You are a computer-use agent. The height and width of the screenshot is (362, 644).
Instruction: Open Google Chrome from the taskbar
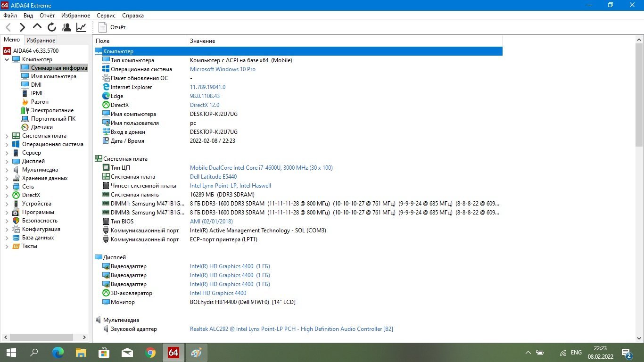coord(150,353)
